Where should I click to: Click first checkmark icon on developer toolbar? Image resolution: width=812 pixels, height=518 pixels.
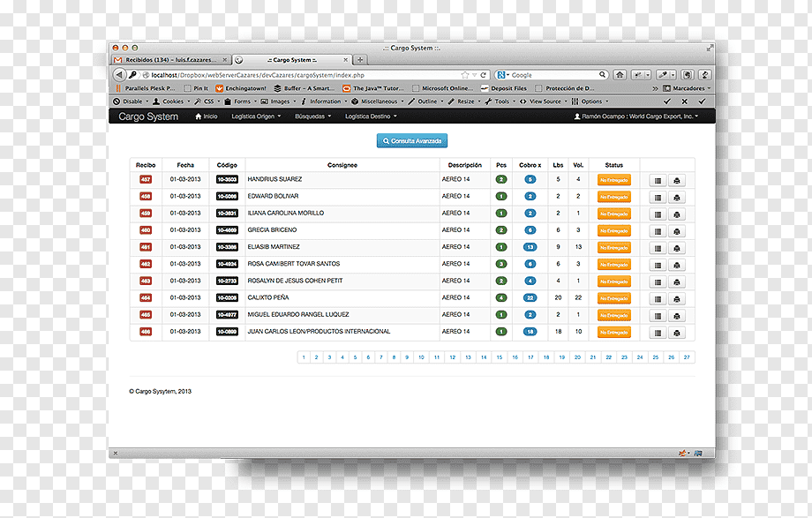667,101
